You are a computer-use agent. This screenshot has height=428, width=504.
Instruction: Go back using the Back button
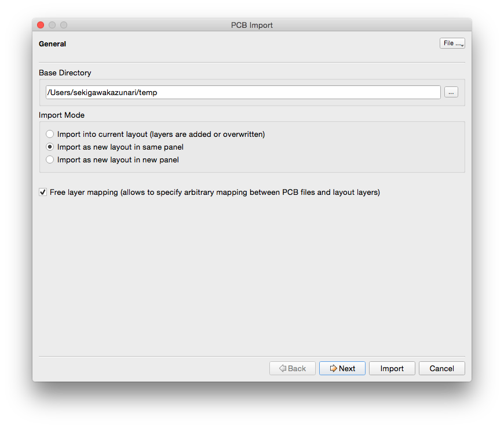(x=292, y=368)
